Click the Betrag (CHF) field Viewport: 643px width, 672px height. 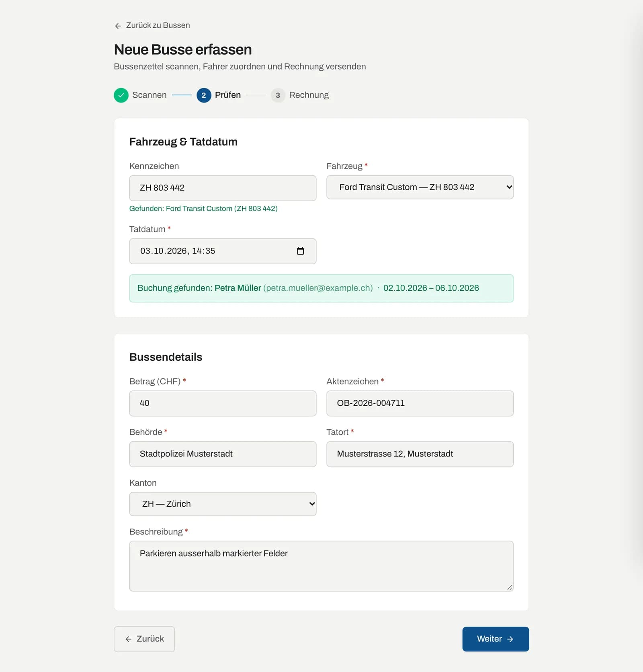223,403
